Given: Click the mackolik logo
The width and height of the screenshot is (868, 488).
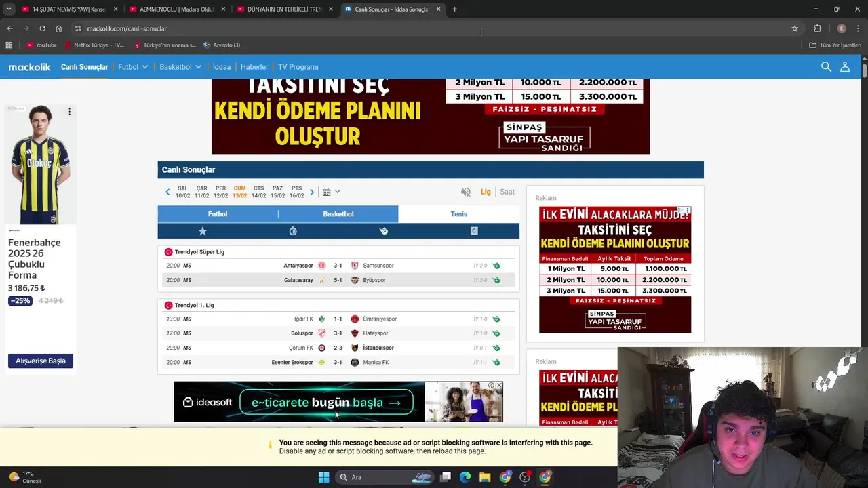Looking at the screenshot, I should (30, 67).
